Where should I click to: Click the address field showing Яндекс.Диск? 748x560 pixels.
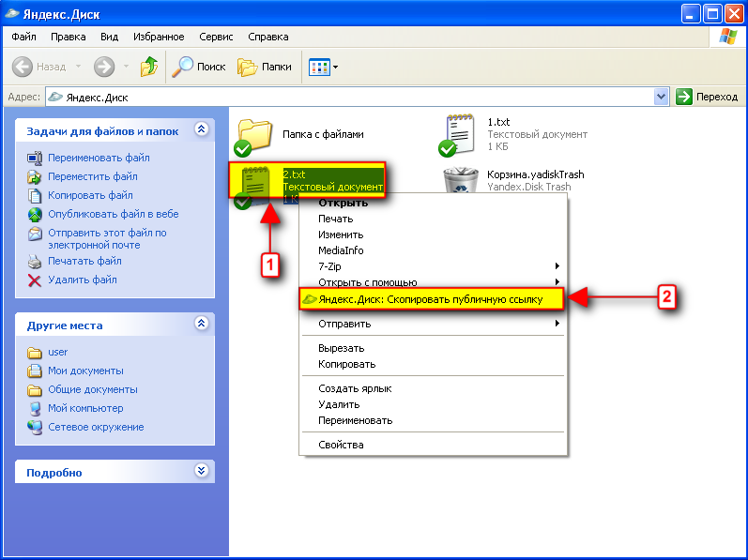tap(349, 98)
